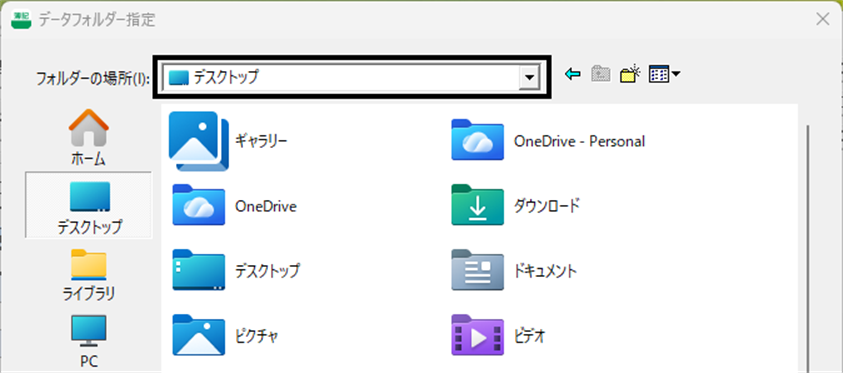Click the ギャラリー label text
This screenshot has height=373, width=843.
click(261, 141)
